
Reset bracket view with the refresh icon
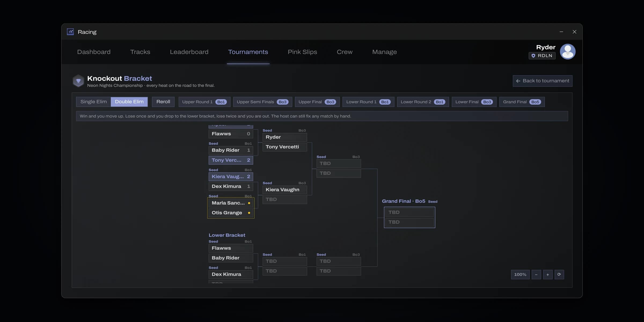(x=559, y=275)
